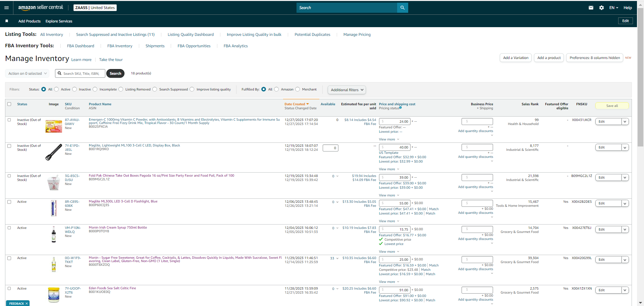
Task: Click Edit button for Fold Pak row
Action: [608, 178]
